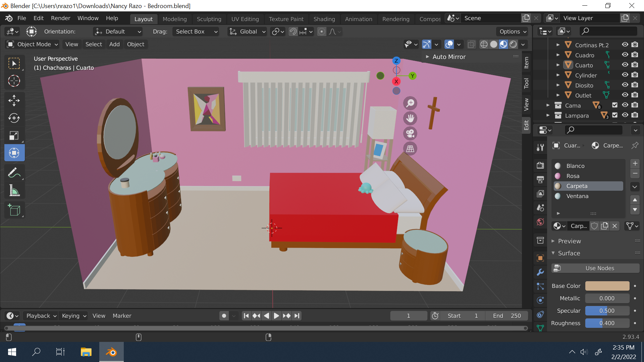Hide Outlet object in viewport
This screenshot has height=362, width=644.
625,95
